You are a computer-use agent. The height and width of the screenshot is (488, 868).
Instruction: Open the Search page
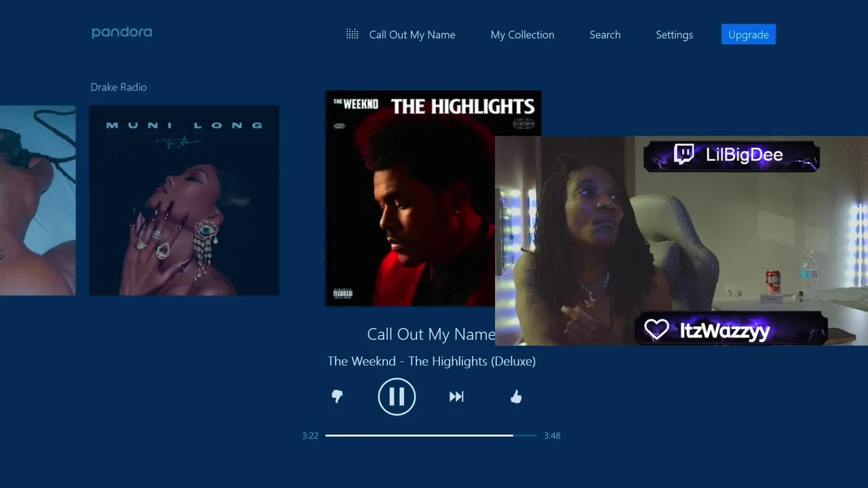(605, 35)
